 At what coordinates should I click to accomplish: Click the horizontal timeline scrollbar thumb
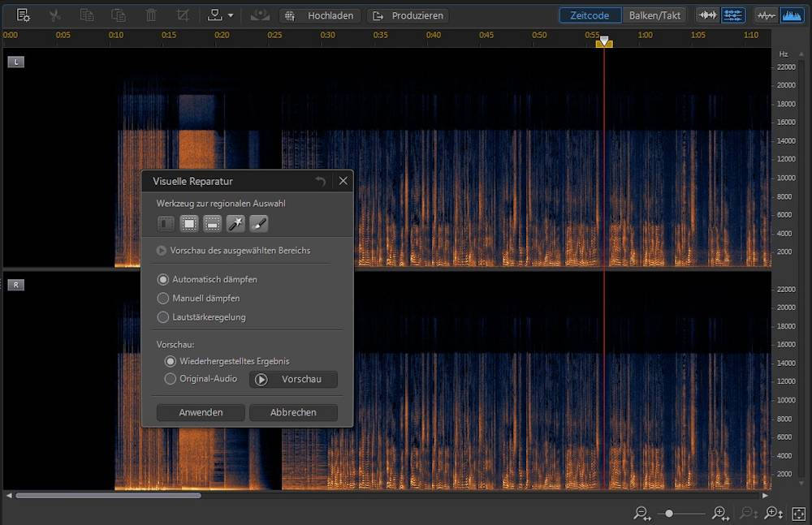(108, 495)
